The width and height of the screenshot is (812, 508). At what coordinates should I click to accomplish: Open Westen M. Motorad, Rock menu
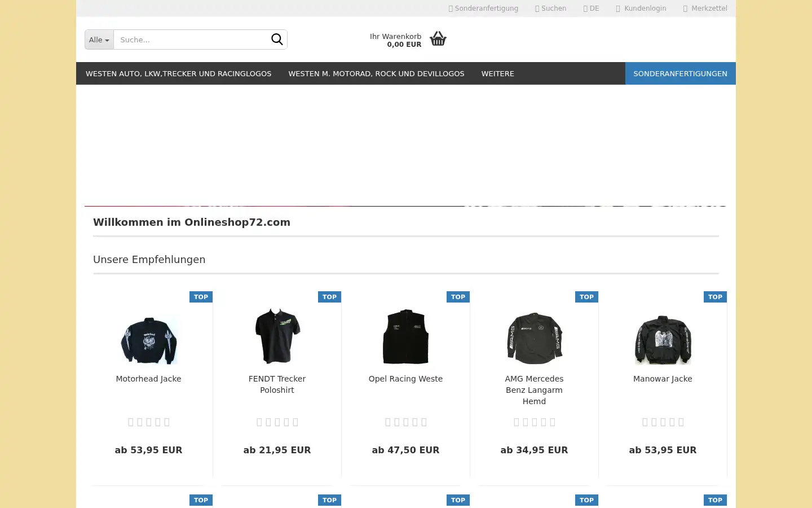(x=376, y=73)
